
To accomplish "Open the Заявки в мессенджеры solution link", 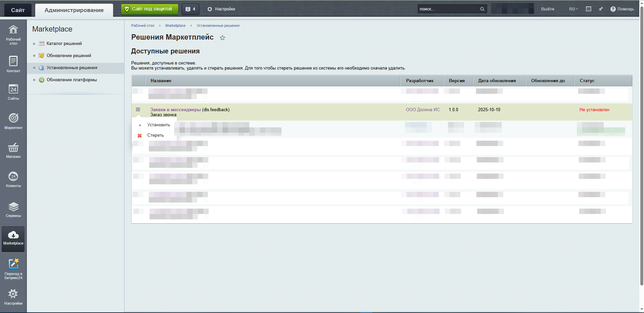I will point(176,110).
